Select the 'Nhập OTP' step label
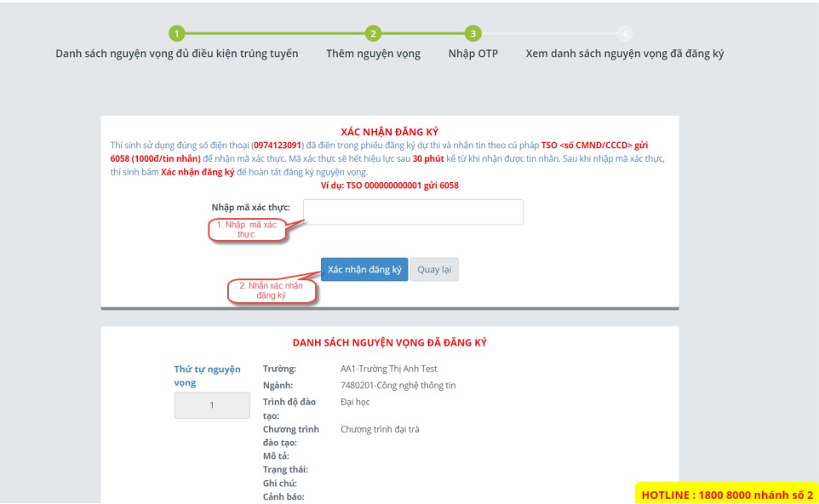Screen dimensions: 819x504 click(472, 54)
